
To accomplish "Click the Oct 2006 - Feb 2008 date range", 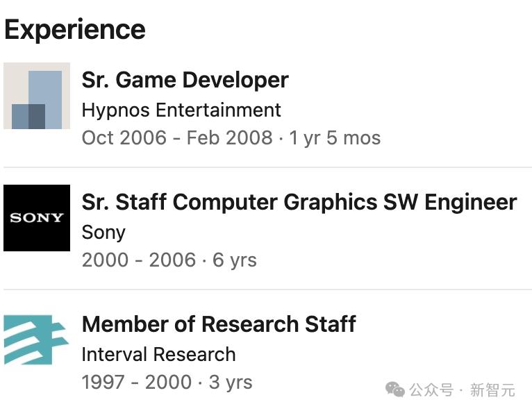I will click(176, 137).
